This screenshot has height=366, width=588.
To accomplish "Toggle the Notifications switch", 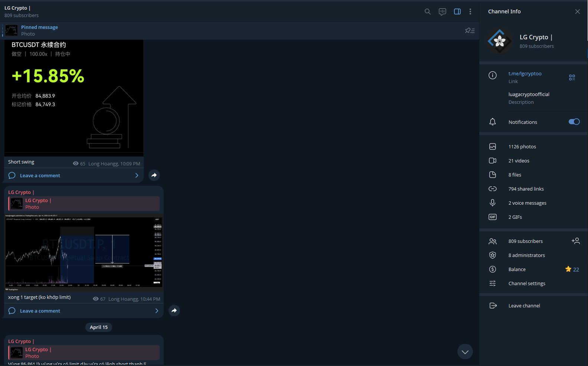I will 574,122.
